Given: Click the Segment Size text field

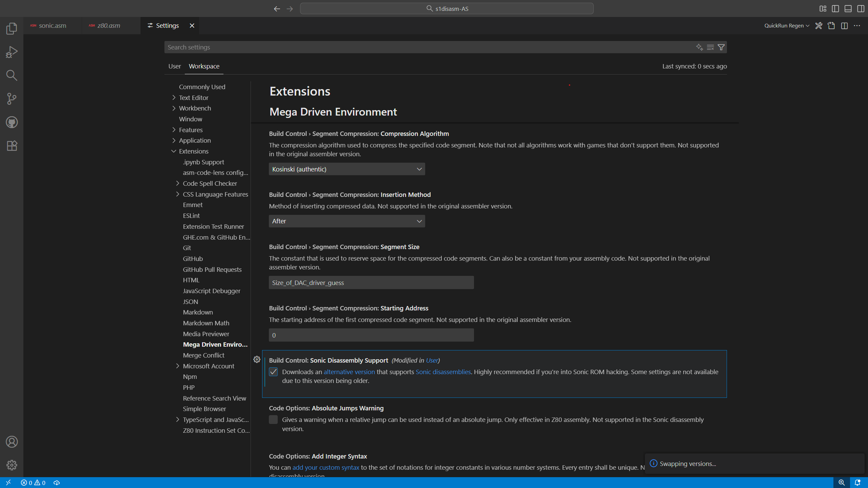Looking at the screenshot, I should point(371,283).
